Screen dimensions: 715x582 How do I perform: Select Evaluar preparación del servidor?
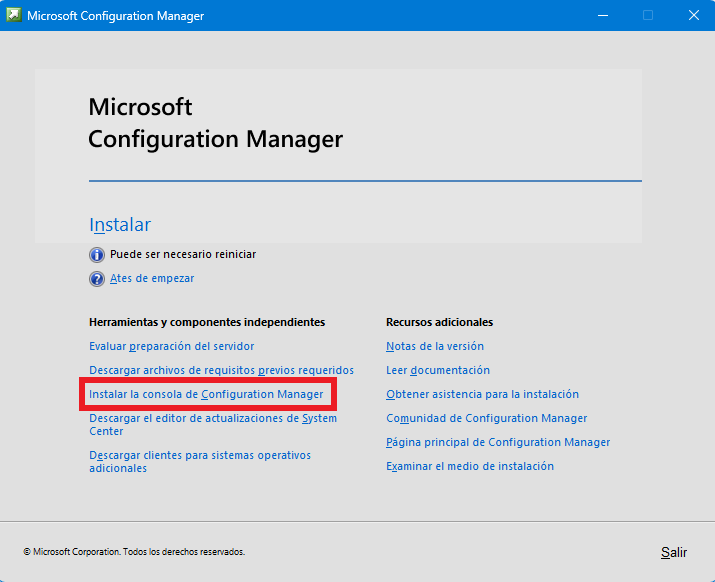pos(171,346)
